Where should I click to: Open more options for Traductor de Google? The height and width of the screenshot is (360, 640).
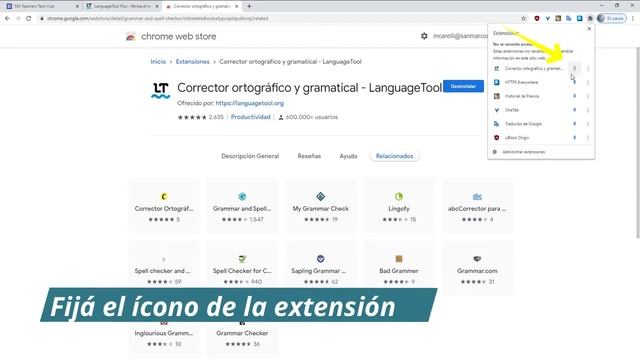point(588,124)
